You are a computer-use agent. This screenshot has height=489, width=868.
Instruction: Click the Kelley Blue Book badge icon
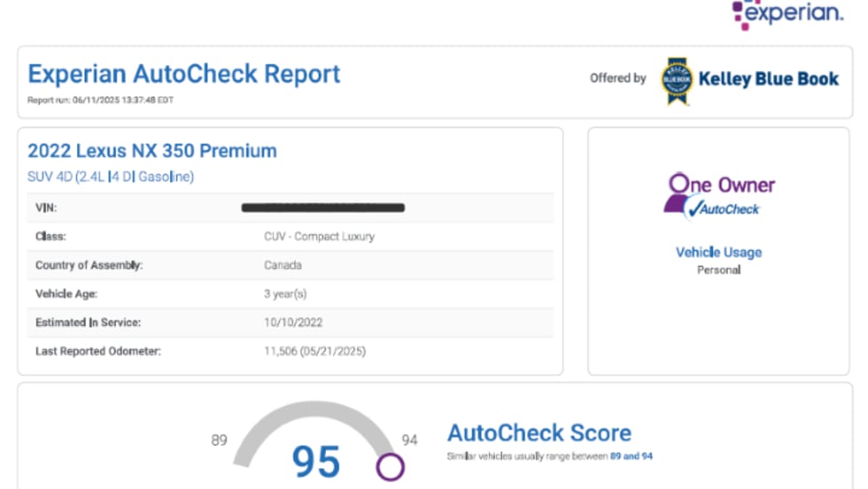[677, 81]
